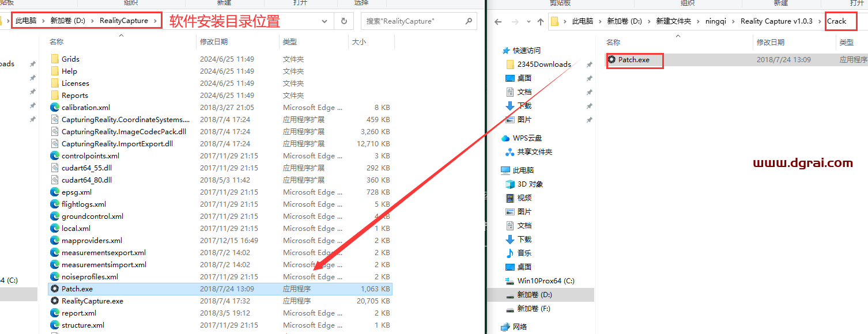Select the RealityCapture.exe application icon
The height and width of the screenshot is (334, 868).
pos(55,301)
